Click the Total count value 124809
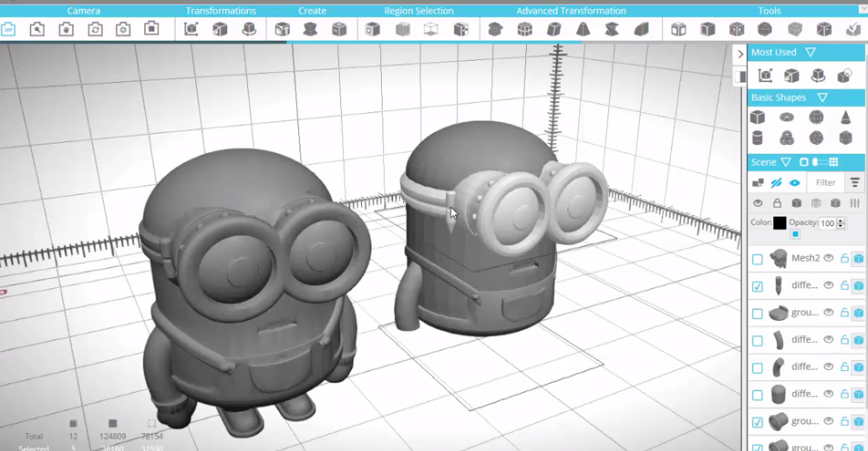Screen dimensions: 868x451 coord(112,436)
